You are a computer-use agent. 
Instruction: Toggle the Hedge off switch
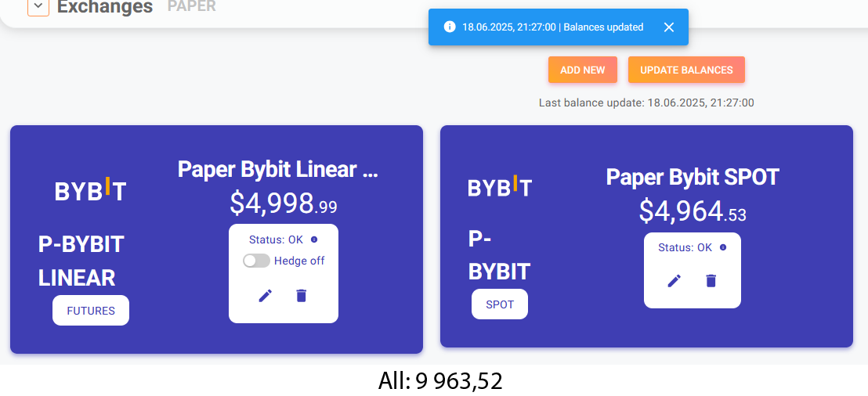pyautogui.click(x=256, y=261)
